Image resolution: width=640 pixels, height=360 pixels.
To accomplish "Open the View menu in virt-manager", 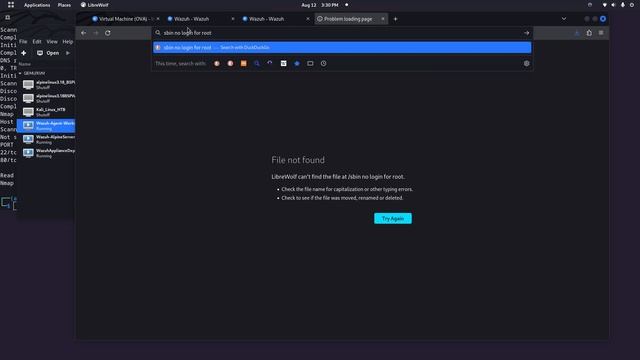I will [x=52, y=42].
